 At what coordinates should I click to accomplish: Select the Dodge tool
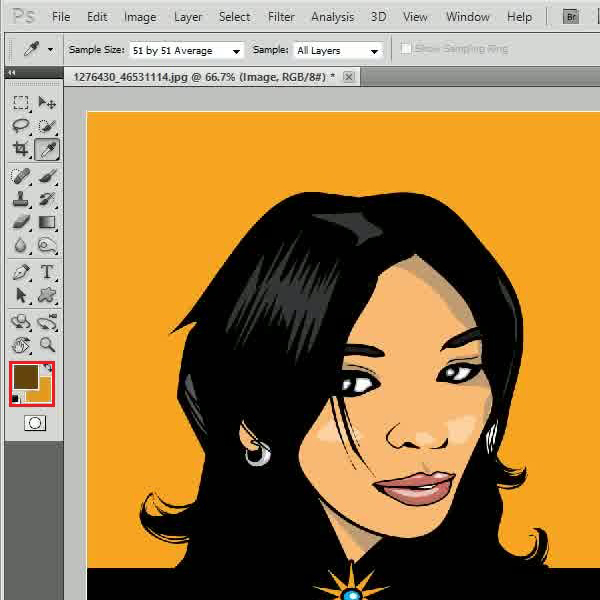pyautogui.click(x=47, y=245)
